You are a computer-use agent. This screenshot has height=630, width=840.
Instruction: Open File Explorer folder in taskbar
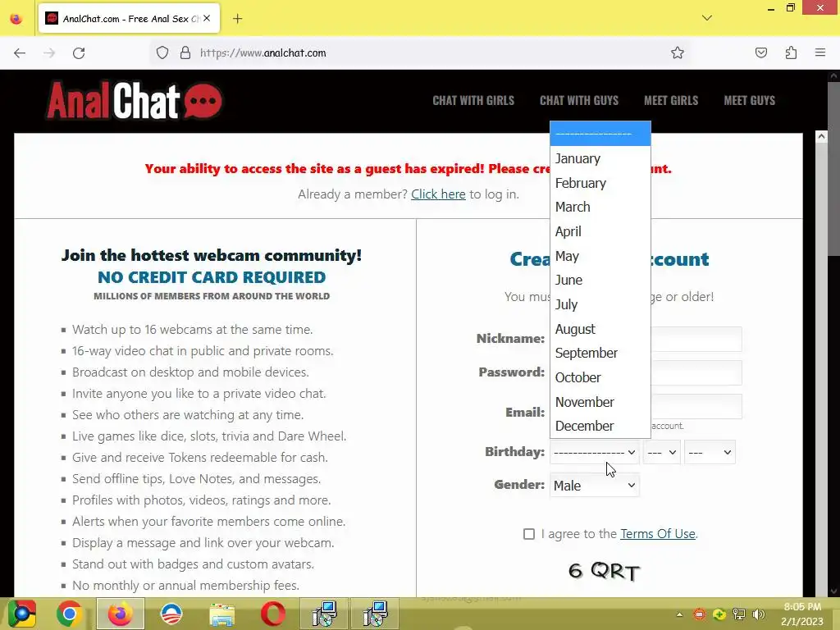pos(221,614)
